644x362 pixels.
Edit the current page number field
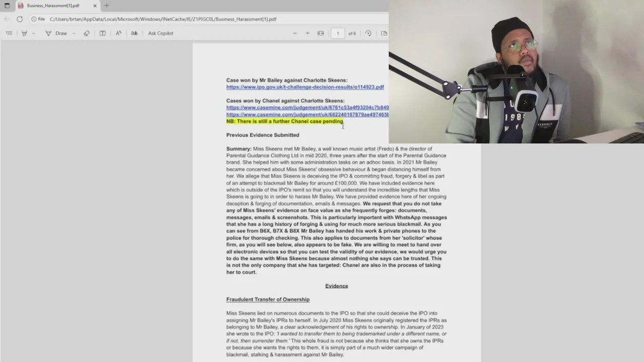(x=338, y=33)
